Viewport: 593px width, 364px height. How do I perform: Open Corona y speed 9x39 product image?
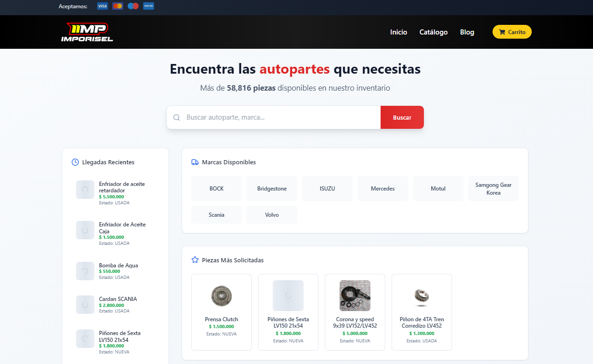tap(355, 295)
